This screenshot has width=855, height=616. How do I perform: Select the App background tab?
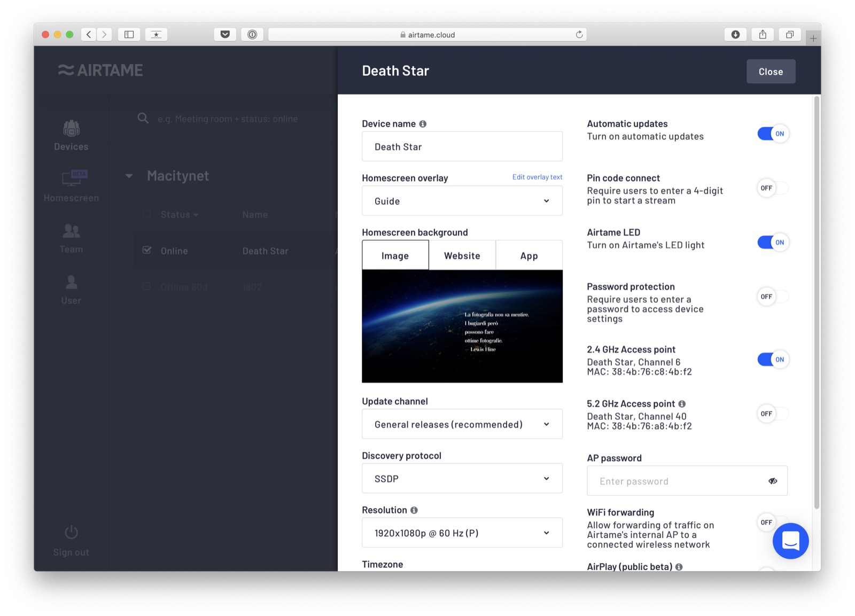529,255
